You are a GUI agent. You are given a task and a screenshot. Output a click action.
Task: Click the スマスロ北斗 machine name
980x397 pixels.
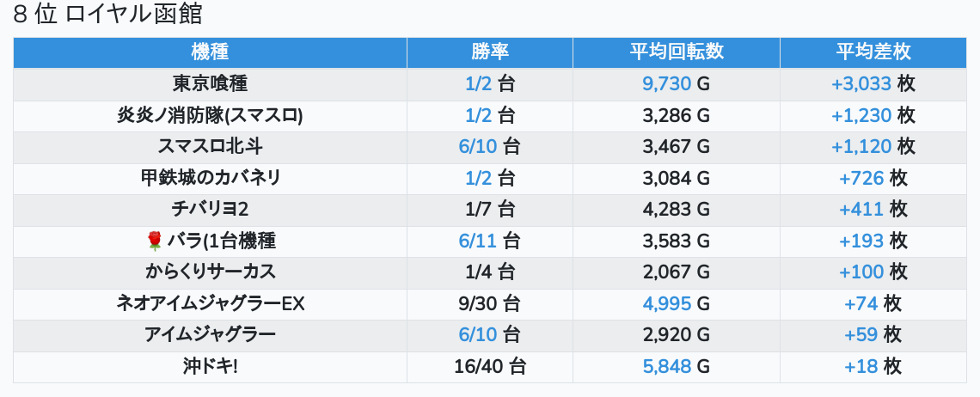click(210, 146)
